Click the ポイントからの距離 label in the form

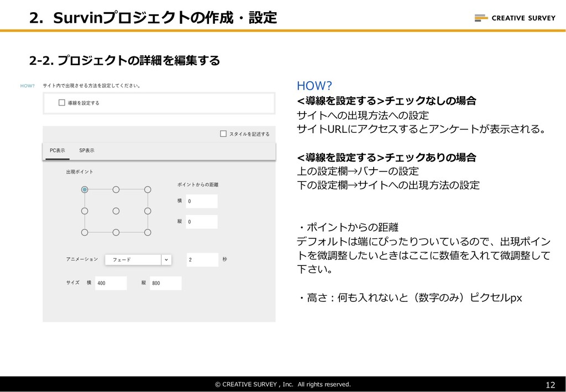(198, 185)
